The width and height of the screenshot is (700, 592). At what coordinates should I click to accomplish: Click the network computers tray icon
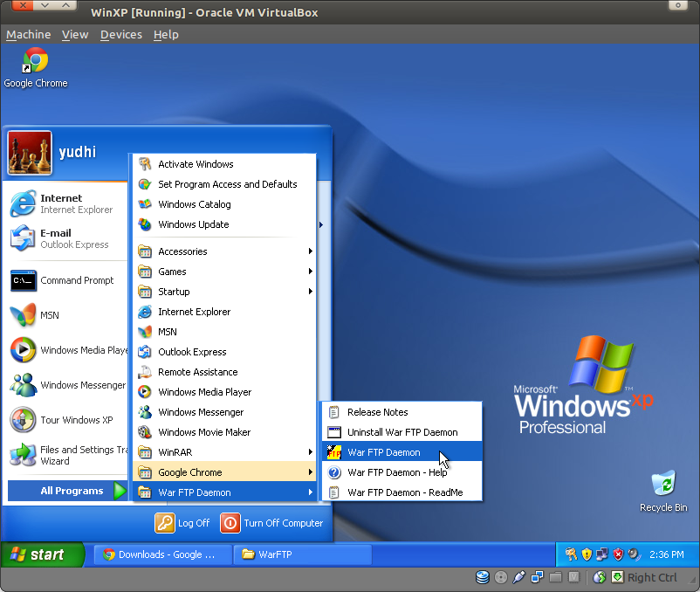point(602,554)
